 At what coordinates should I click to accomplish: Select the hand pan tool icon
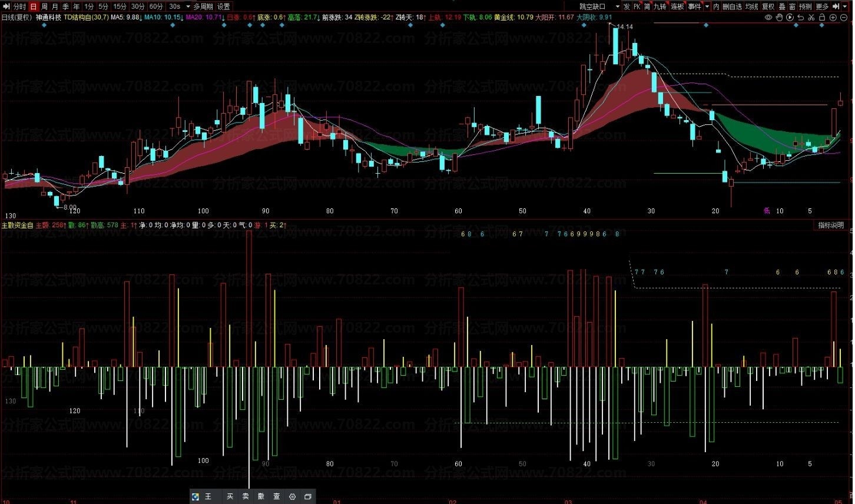click(x=780, y=18)
